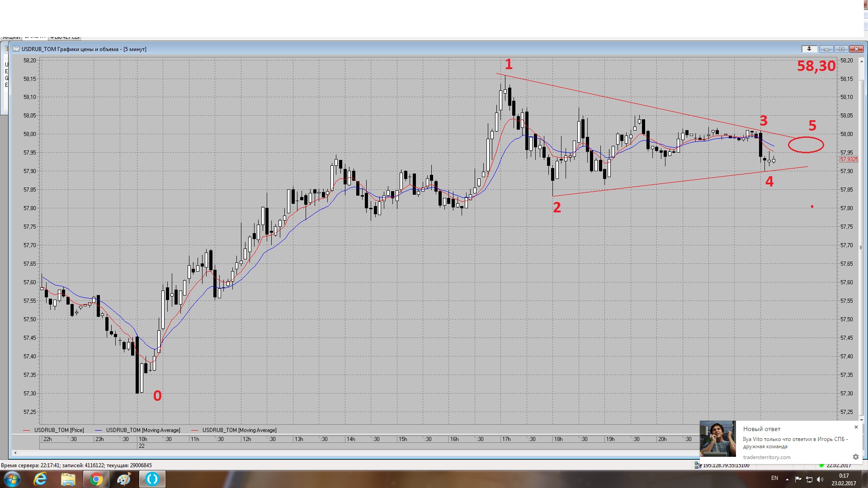Click the red Moving Average legend entry

coord(234,430)
